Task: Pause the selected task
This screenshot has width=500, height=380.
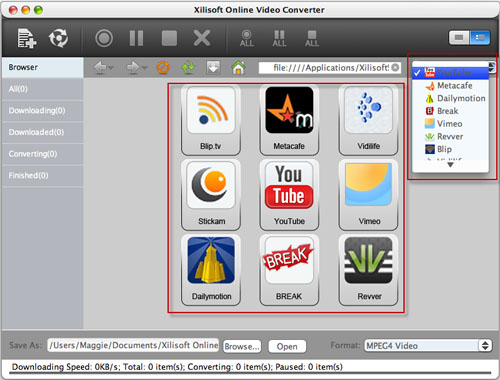Action: 136,38
